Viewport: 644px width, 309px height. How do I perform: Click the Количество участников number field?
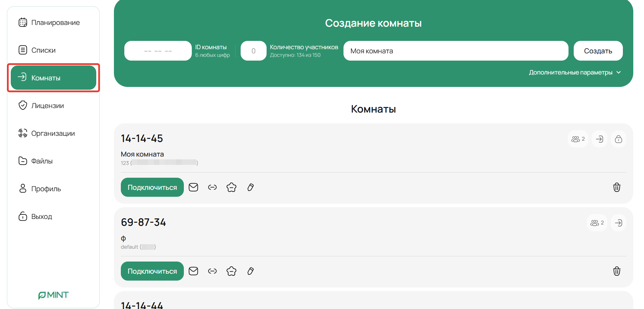(x=253, y=51)
